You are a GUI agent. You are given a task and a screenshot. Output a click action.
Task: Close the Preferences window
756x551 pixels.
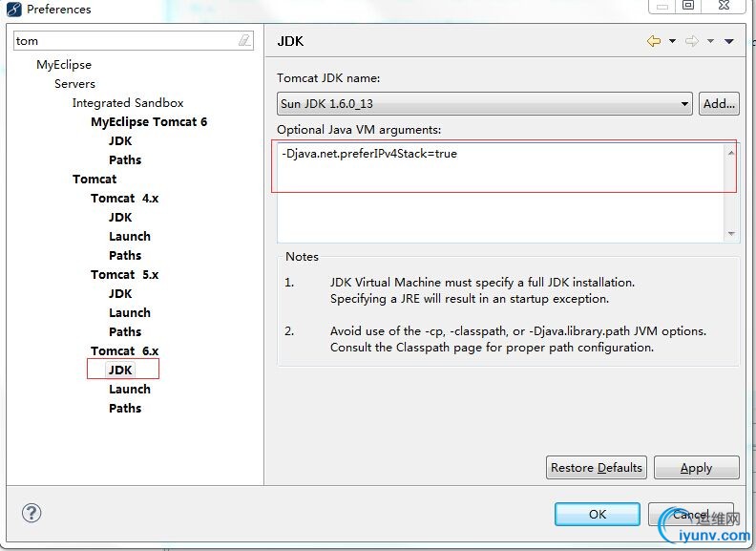tap(724, 6)
